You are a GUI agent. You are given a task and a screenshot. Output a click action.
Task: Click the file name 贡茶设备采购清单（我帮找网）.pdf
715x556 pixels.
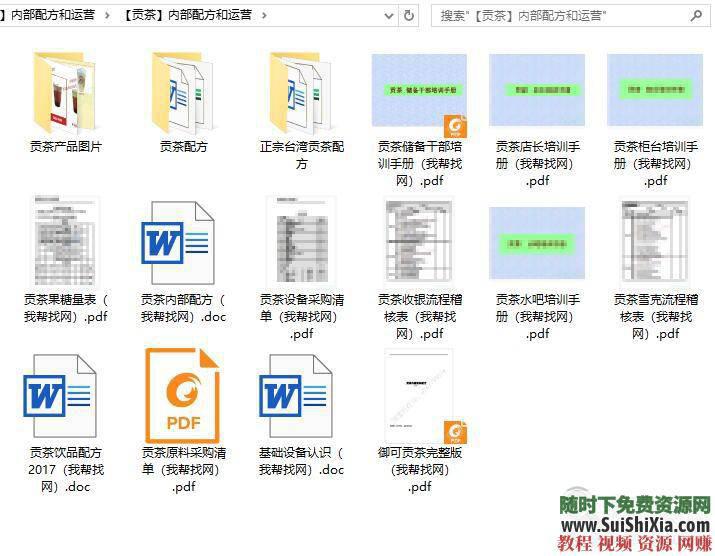(301, 317)
